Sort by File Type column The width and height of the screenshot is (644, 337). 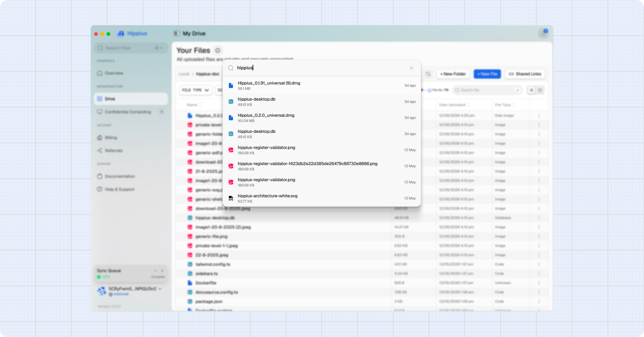pos(505,105)
